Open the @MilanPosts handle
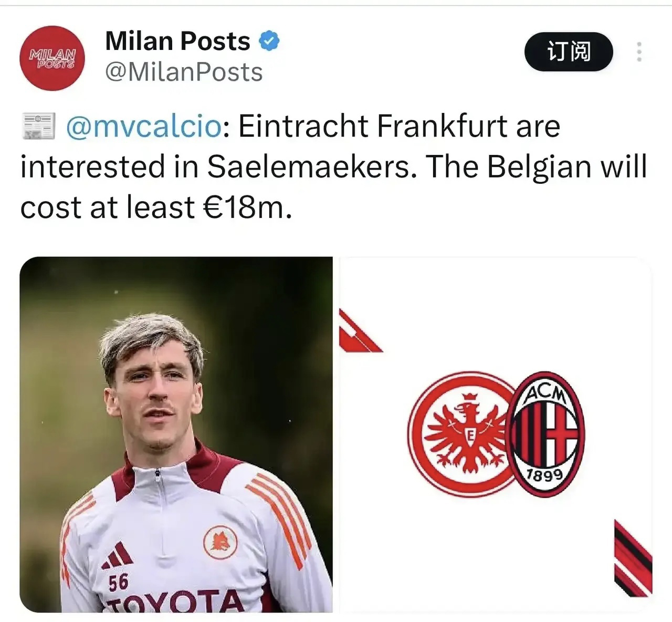This screenshot has height=622, width=672. click(184, 72)
